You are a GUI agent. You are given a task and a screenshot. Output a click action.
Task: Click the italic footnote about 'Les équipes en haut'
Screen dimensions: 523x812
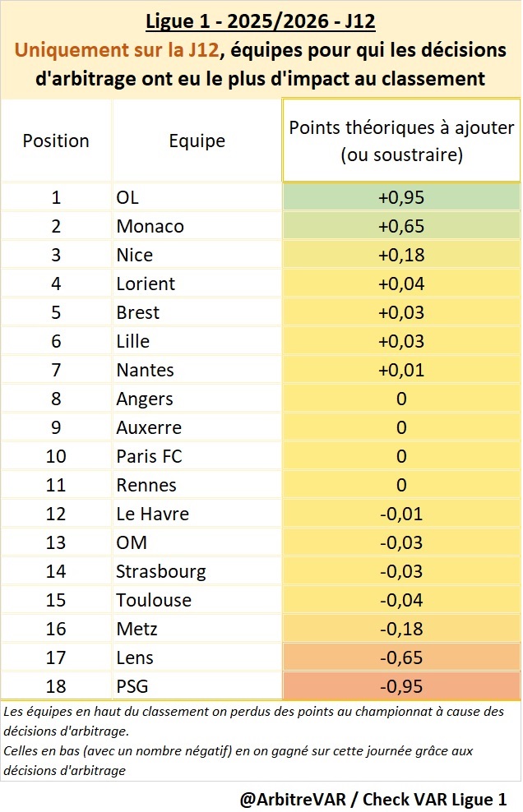253,719
